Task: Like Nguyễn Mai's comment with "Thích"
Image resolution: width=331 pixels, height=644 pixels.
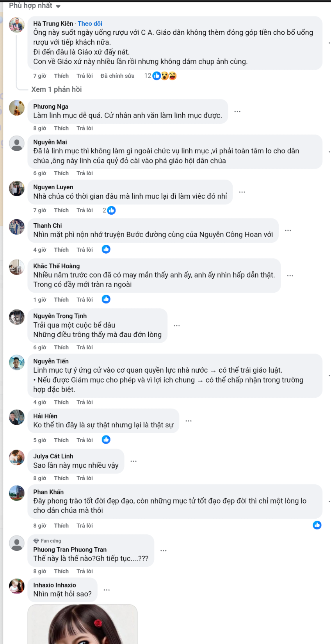Action: 61,173
